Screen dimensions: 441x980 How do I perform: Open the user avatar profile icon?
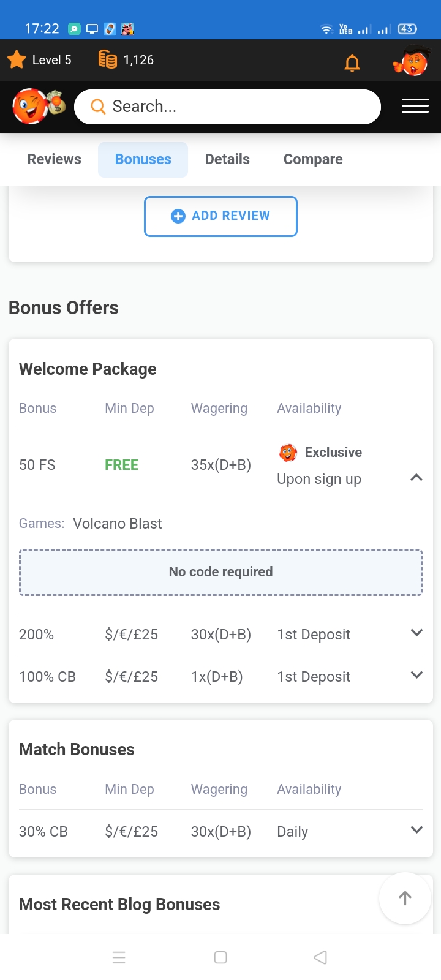[412, 62]
